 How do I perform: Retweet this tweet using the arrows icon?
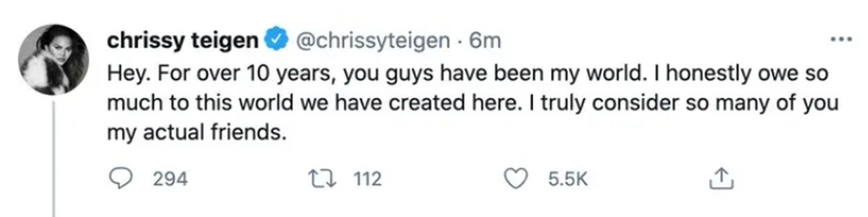click(x=322, y=179)
